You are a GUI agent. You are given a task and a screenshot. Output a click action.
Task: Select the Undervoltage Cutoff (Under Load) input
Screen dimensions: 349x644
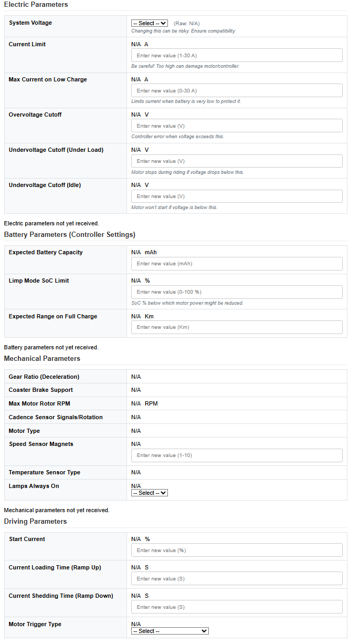pos(237,161)
